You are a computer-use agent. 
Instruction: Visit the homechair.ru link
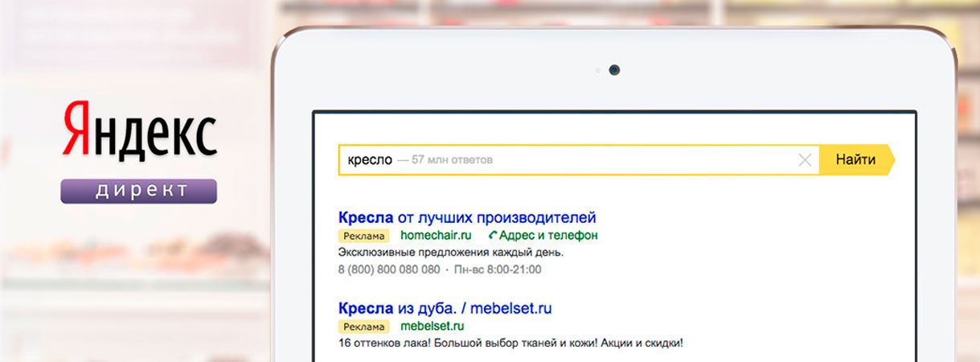point(436,236)
